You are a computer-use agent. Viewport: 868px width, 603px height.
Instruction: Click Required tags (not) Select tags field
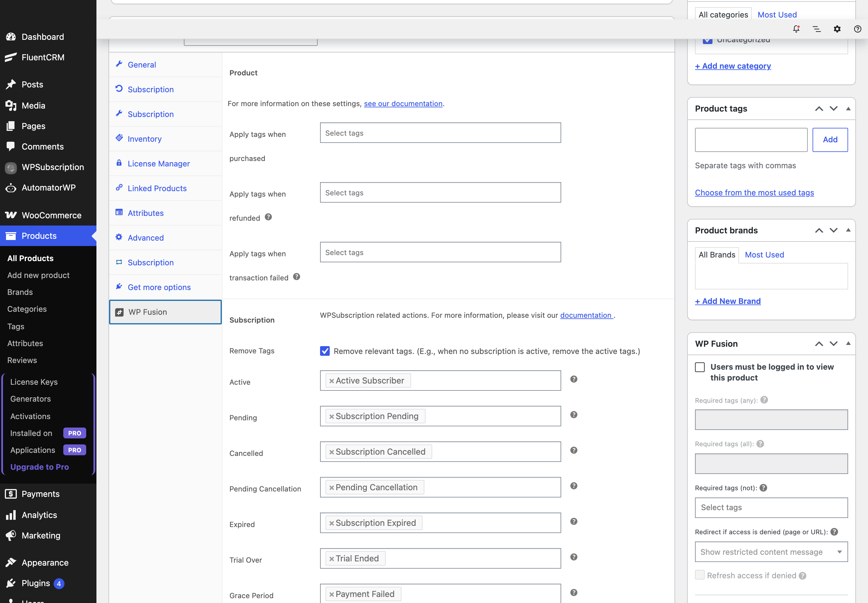[x=771, y=507]
